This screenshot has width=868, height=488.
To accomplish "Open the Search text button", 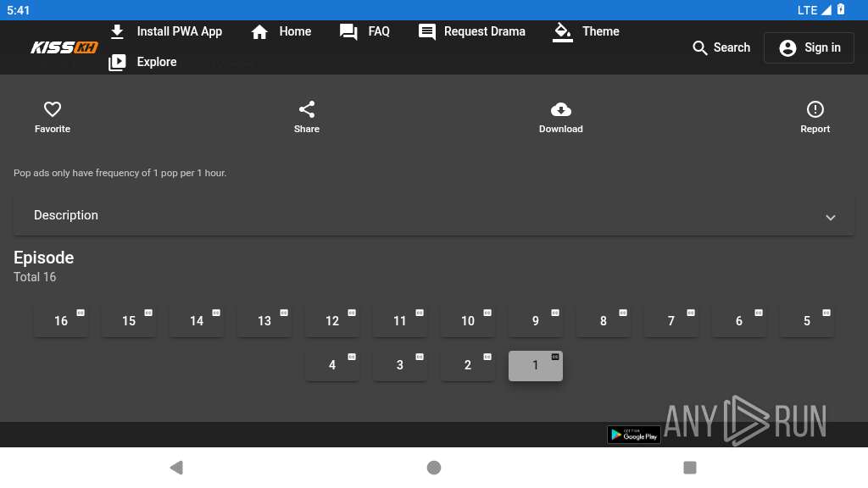I will click(x=732, y=47).
